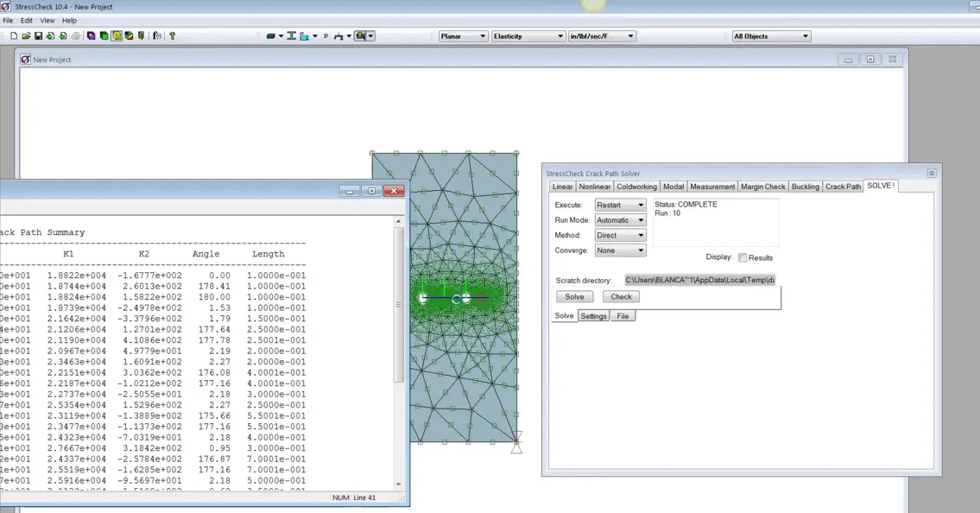The height and width of the screenshot is (513, 980).
Task: Open a project with the folder icon
Action: (x=26, y=36)
